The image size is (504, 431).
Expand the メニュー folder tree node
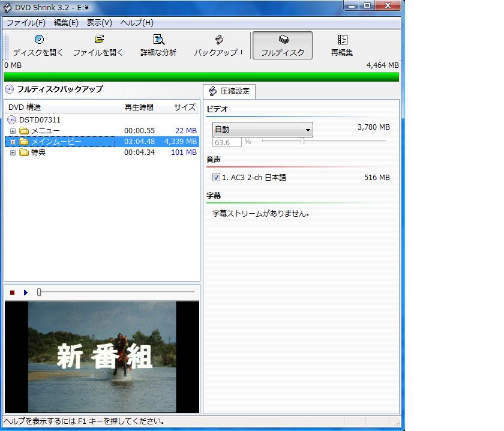13,131
